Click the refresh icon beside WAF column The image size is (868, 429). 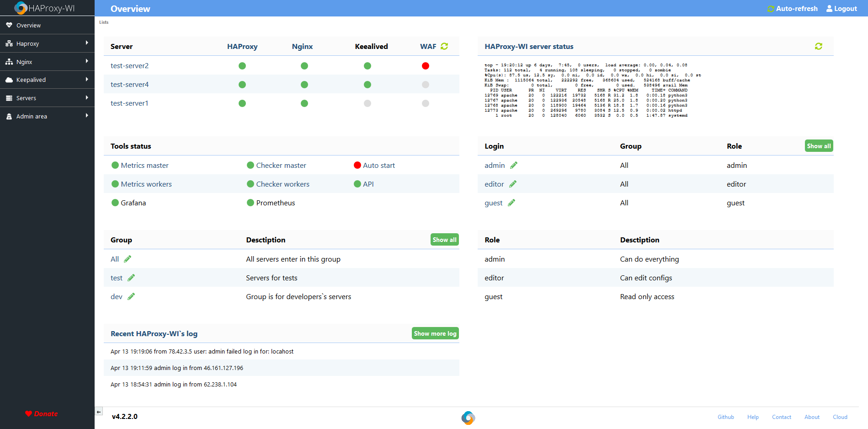click(x=444, y=46)
